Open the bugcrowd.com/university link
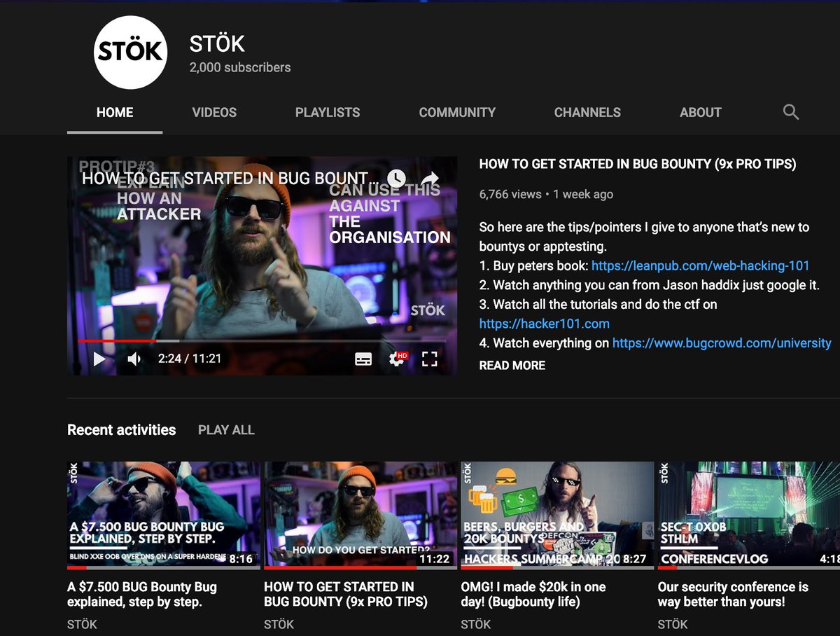Screen dimensions: 840x636 (722, 343)
